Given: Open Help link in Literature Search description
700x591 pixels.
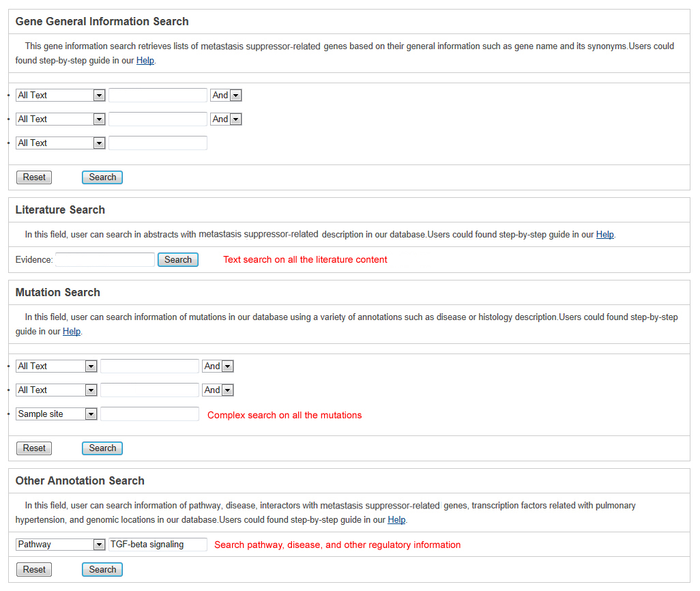Looking at the screenshot, I should (605, 235).
